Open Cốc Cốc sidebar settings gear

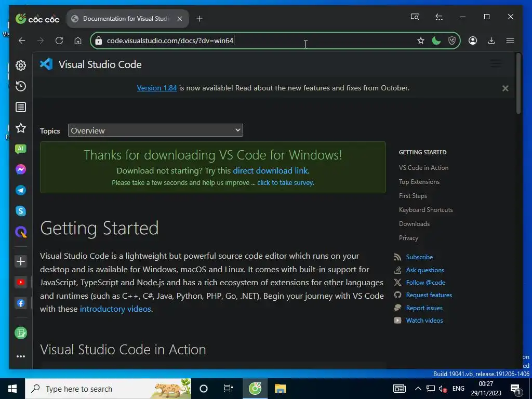tap(21, 65)
